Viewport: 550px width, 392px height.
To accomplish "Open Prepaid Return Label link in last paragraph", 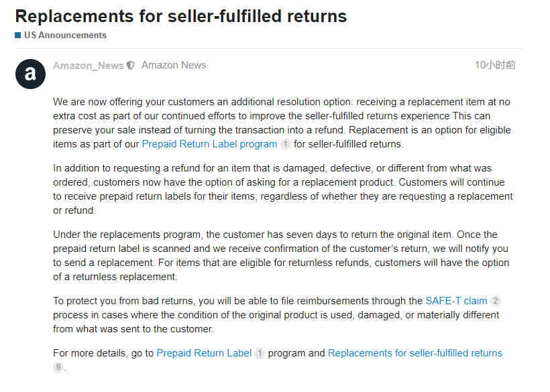I will click(x=204, y=353).
